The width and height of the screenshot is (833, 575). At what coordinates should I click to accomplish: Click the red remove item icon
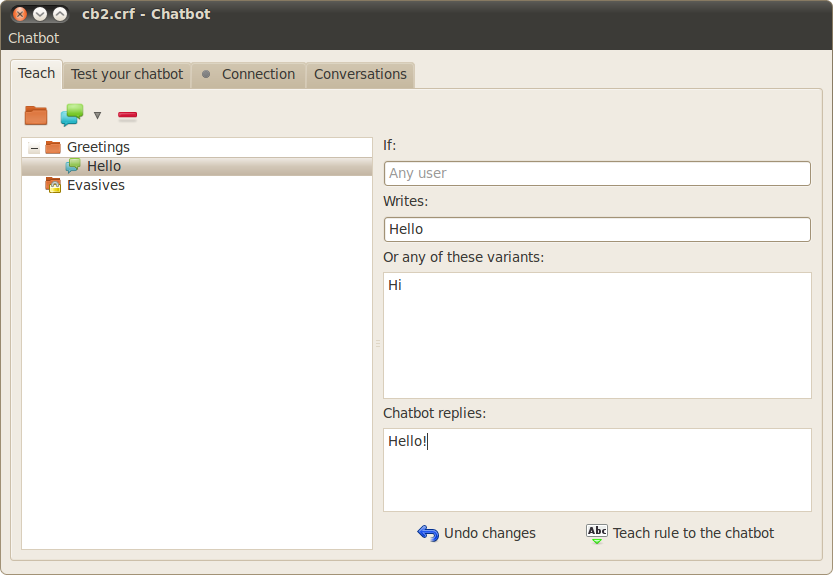[128, 115]
